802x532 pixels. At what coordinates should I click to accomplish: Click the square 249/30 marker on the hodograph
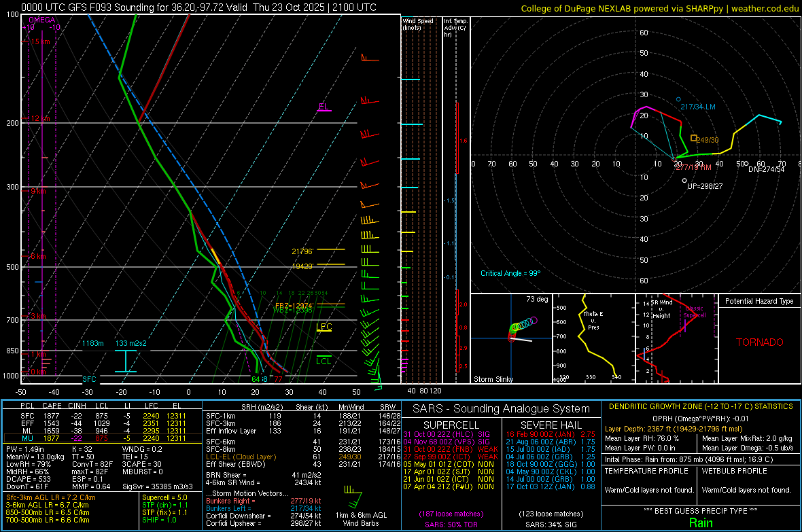click(x=694, y=138)
